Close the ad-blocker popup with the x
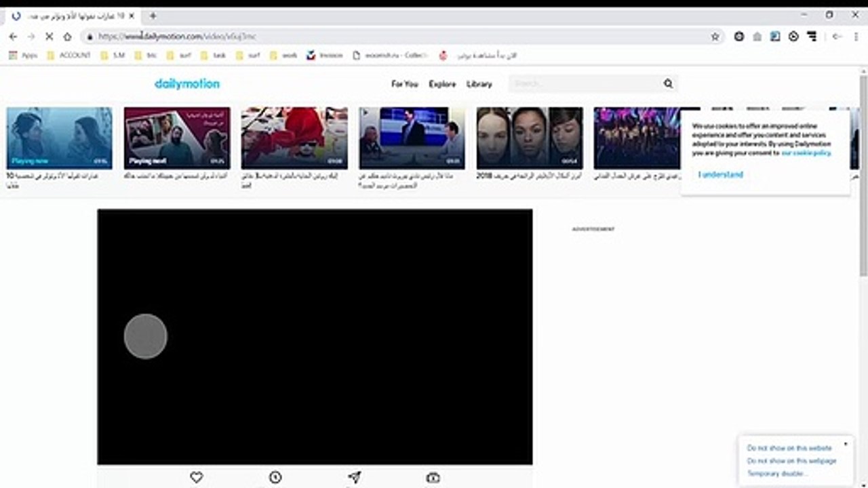Image resolution: width=868 pixels, height=488 pixels. tap(846, 444)
